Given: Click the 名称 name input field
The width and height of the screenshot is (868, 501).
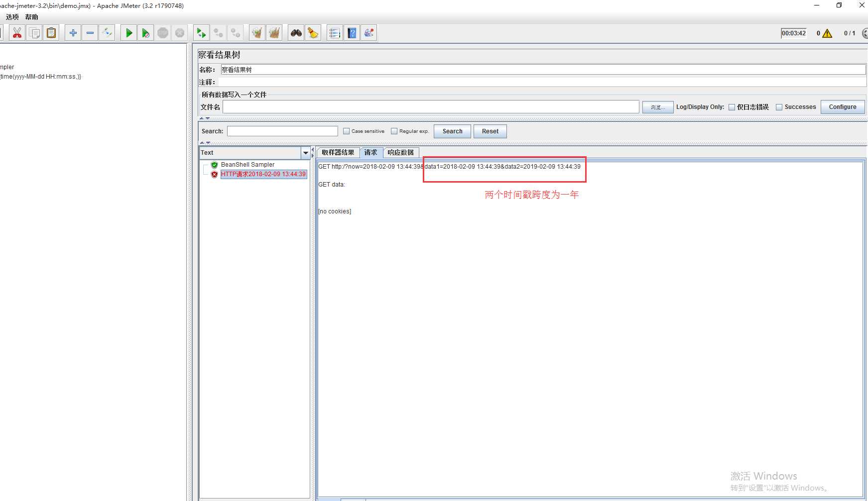Looking at the screenshot, I should coord(543,70).
